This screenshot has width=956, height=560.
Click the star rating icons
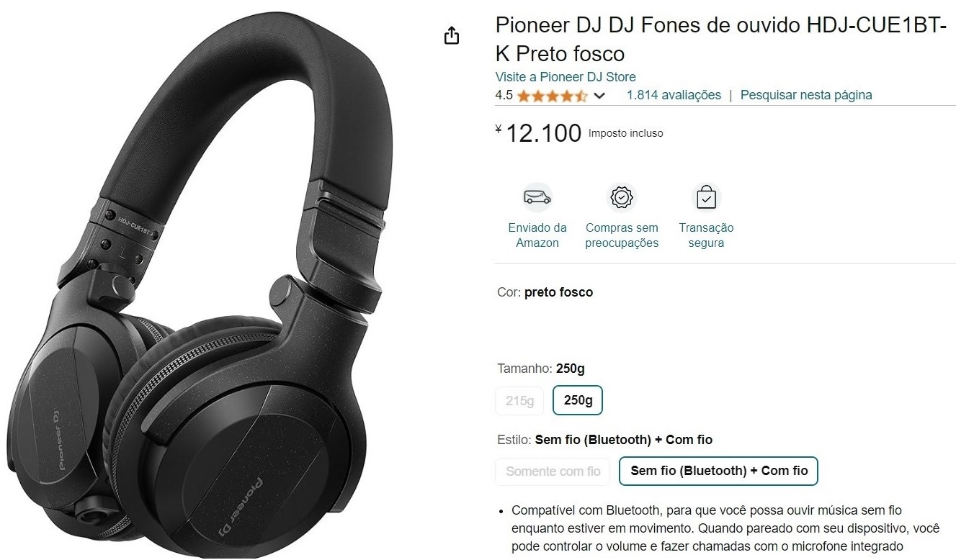(553, 96)
